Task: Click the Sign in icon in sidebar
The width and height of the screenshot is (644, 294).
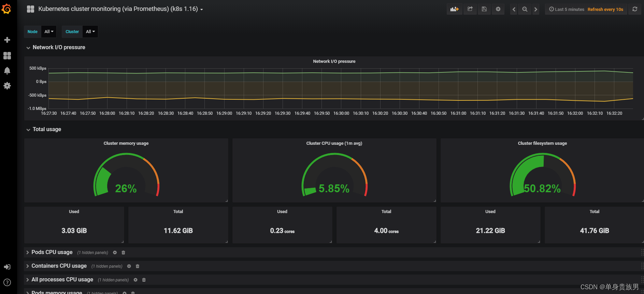Action: pos(7,267)
